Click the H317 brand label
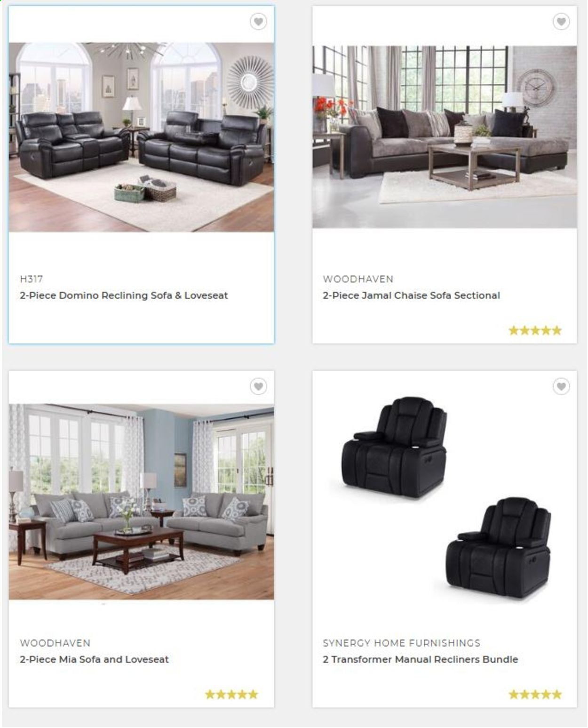 click(32, 279)
